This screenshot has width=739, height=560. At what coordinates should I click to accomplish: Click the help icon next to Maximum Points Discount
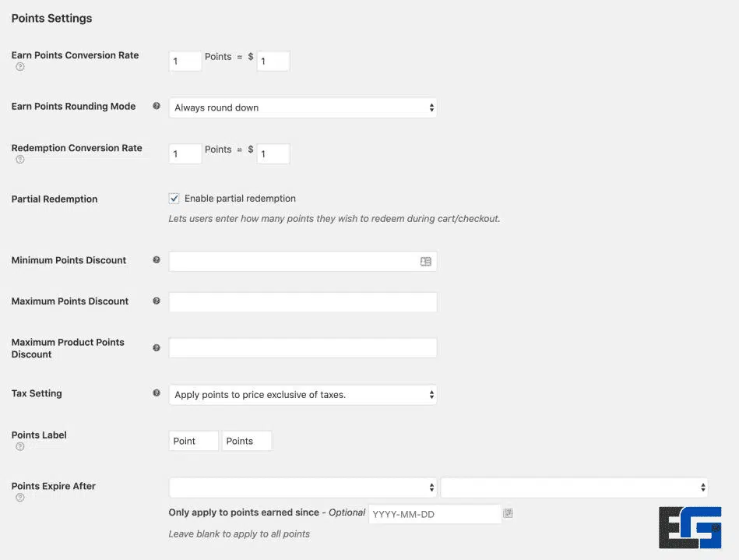tap(157, 301)
